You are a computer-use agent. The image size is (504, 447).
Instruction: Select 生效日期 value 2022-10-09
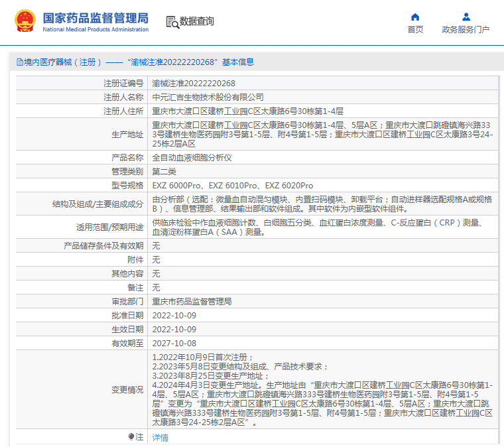pyautogui.click(x=174, y=330)
